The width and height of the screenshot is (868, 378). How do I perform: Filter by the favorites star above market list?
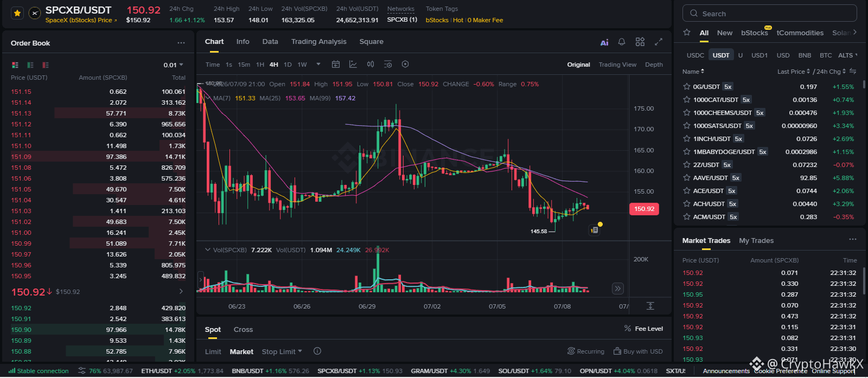687,33
